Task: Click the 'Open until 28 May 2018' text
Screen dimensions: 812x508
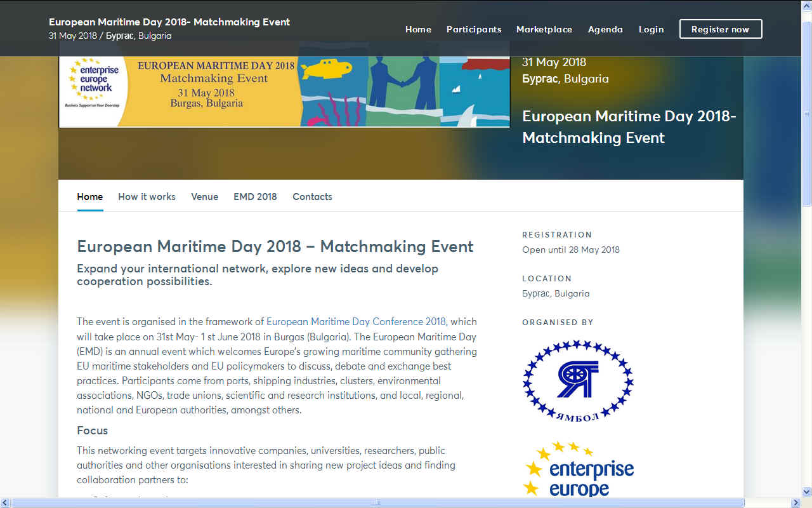Action: tap(571, 250)
